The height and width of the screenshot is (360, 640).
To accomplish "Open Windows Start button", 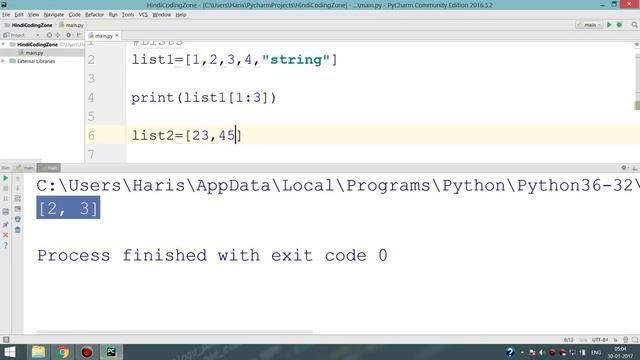I will pos(9,352).
